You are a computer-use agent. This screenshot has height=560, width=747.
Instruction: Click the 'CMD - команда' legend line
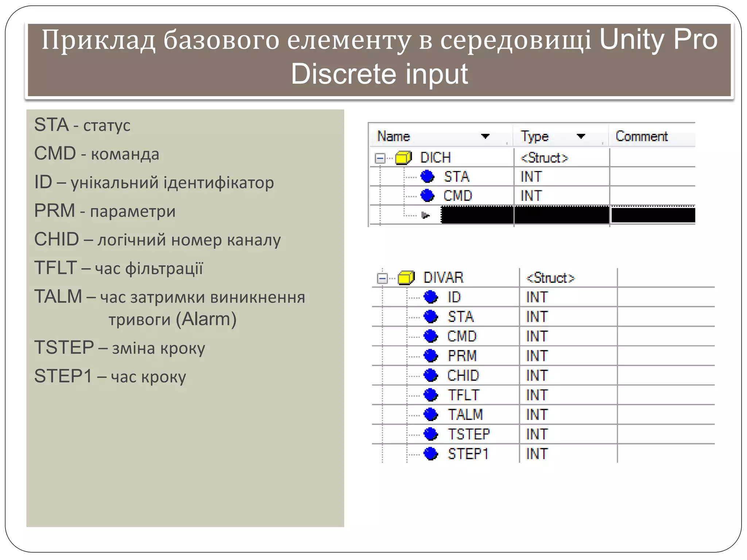(x=97, y=153)
